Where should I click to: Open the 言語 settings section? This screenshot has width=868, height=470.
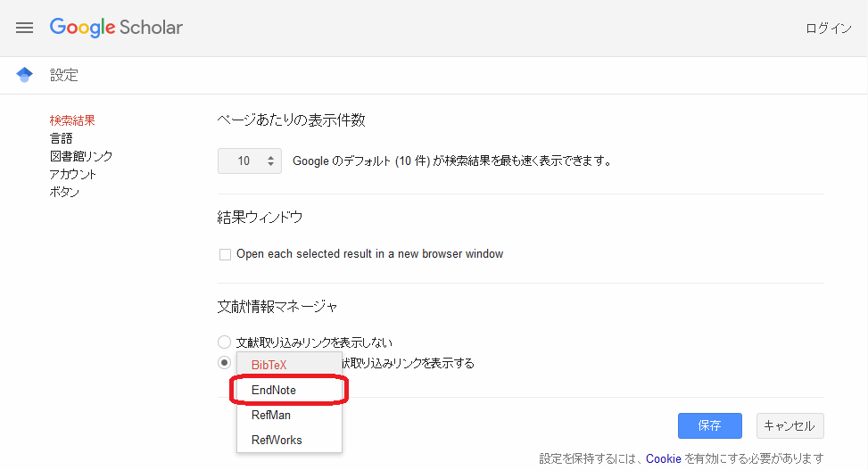tap(61, 138)
